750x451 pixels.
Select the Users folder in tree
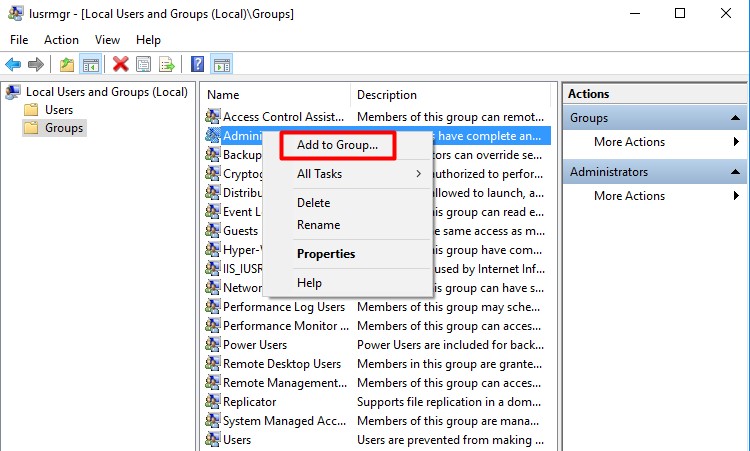click(59, 110)
